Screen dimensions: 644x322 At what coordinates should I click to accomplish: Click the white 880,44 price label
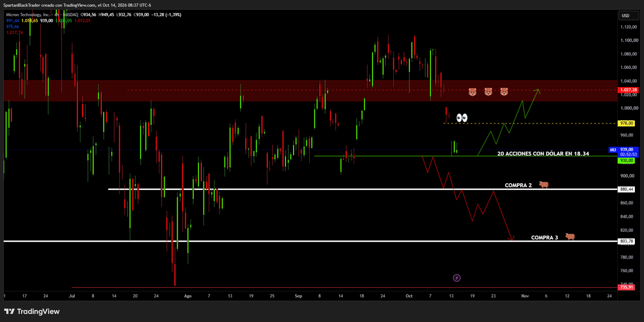[627, 189]
